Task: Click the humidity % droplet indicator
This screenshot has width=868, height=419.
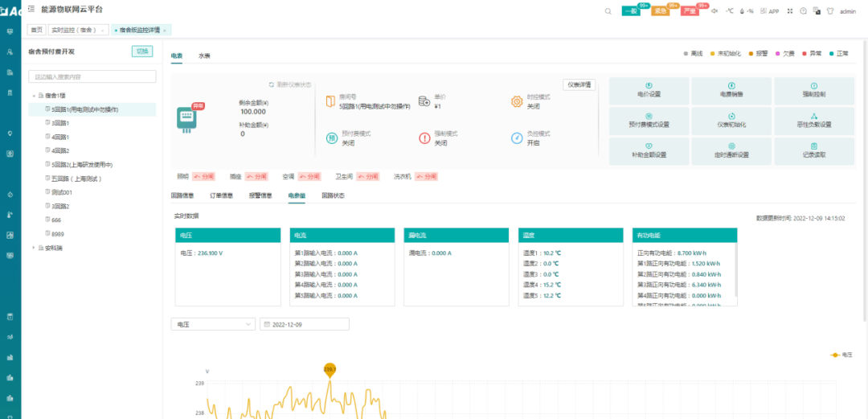Action: [x=747, y=11]
